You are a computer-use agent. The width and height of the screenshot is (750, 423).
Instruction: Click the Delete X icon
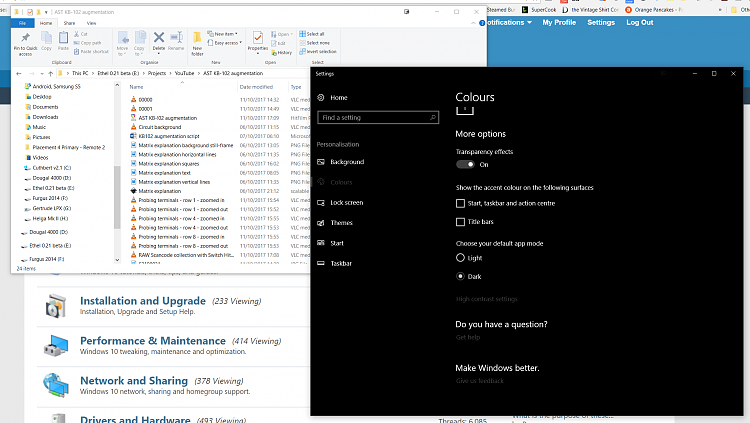pos(159,37)
